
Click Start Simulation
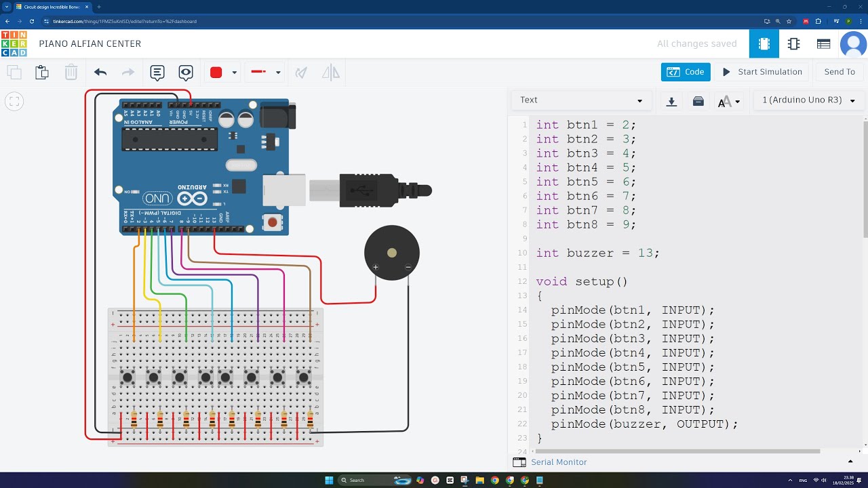(x=762, y=72)
